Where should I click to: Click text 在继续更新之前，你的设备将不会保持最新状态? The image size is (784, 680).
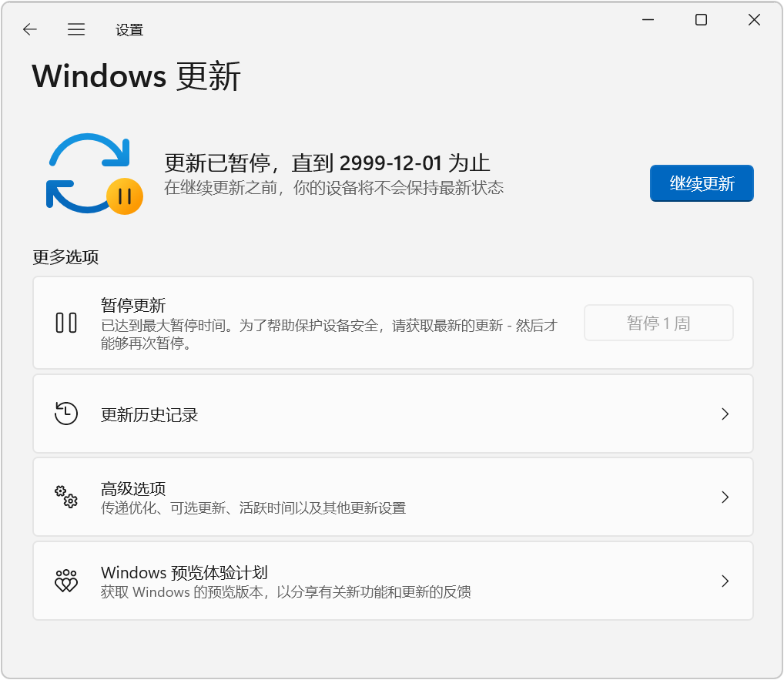click(x=333, y=188)
